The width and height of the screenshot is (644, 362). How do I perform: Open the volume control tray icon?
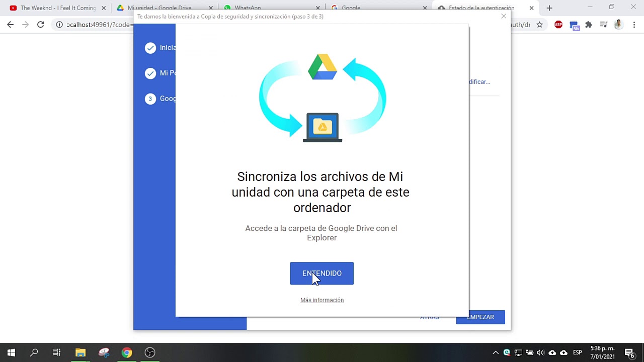pyautogui.click(x=541, y=352)
